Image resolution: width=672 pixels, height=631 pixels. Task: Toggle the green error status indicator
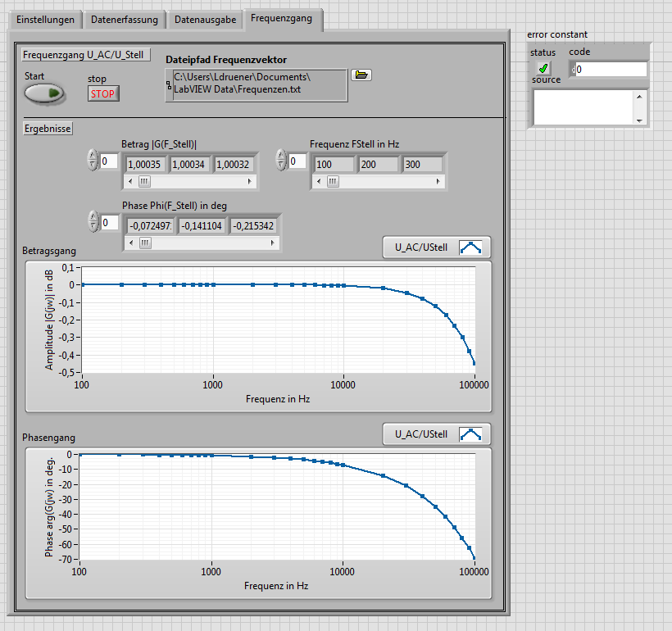tap(543, 68)
